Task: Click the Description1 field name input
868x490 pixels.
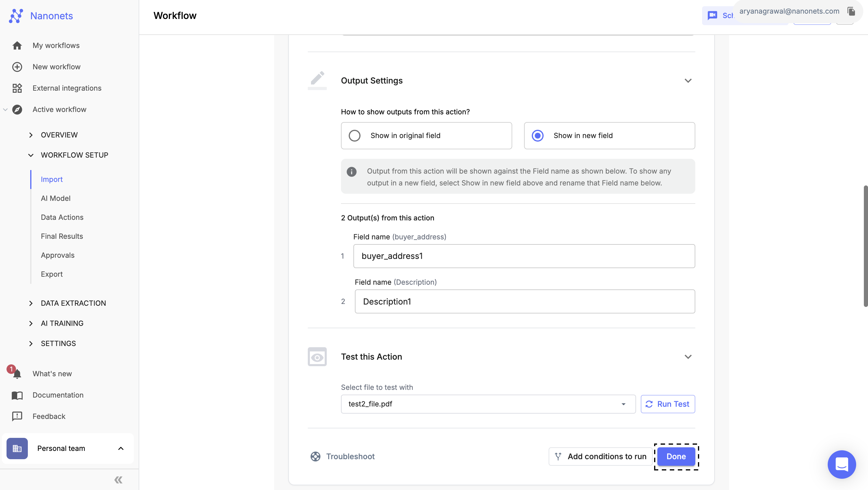Action: tap(525, 302)
